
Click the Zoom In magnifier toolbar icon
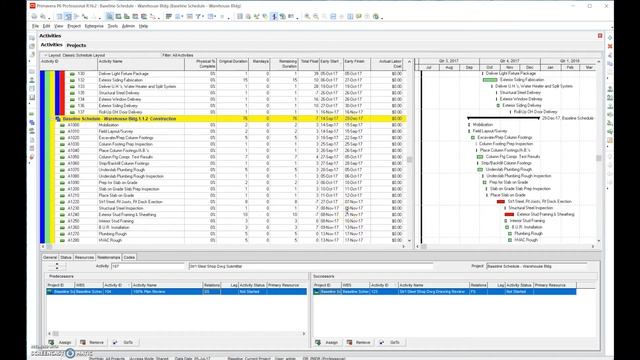pos(307,17)
